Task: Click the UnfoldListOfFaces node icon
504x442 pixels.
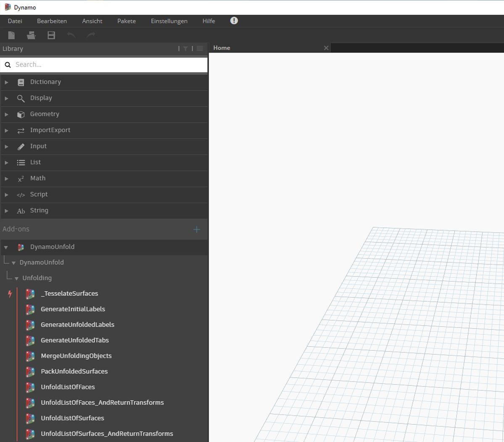Action: click(x=30, y=387)
